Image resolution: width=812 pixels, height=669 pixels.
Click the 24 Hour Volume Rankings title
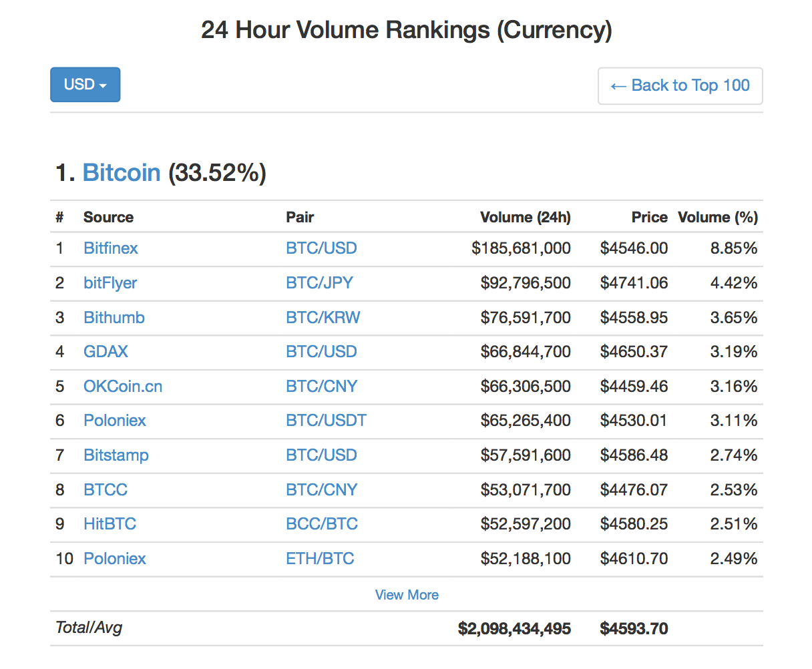point(407,30)
